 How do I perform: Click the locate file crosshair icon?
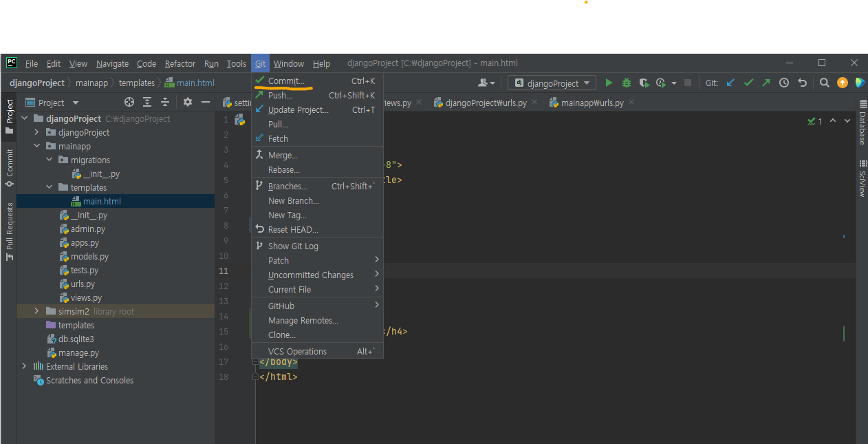(129, 102)
